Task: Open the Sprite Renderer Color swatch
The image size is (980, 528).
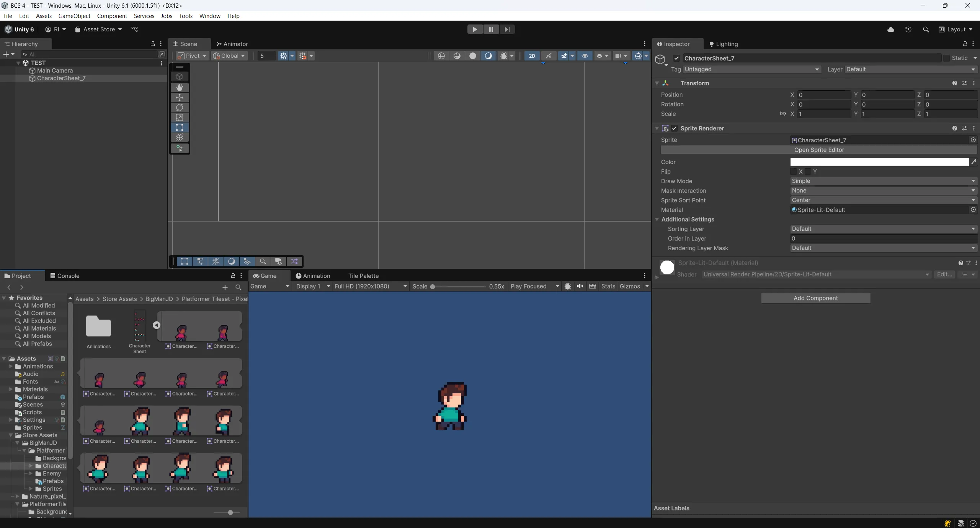Action: click(x=879, y=162)
